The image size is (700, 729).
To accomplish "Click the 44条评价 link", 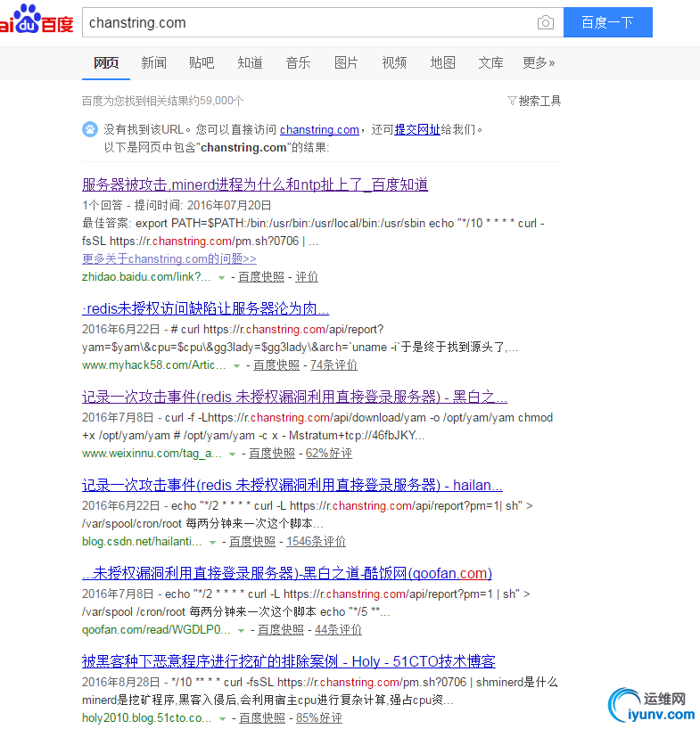I will [x=338, y=630].
